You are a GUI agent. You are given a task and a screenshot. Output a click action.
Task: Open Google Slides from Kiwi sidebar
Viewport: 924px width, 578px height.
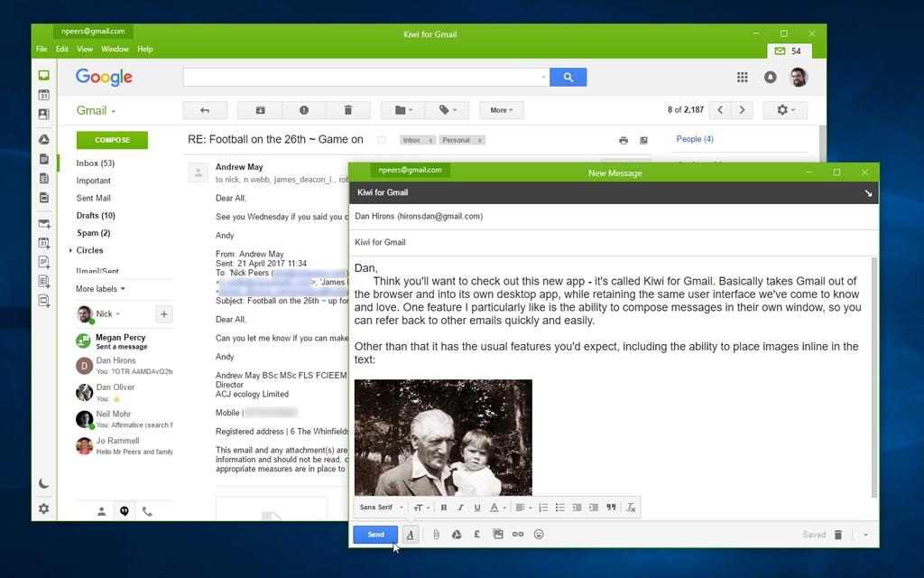[43, 198]
